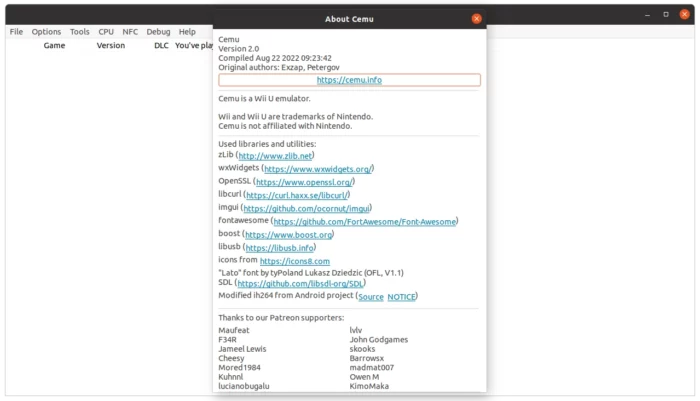Select patron name 'madmat007'
This screenshot has height=401, width=700.
click(x=371, y=368)
